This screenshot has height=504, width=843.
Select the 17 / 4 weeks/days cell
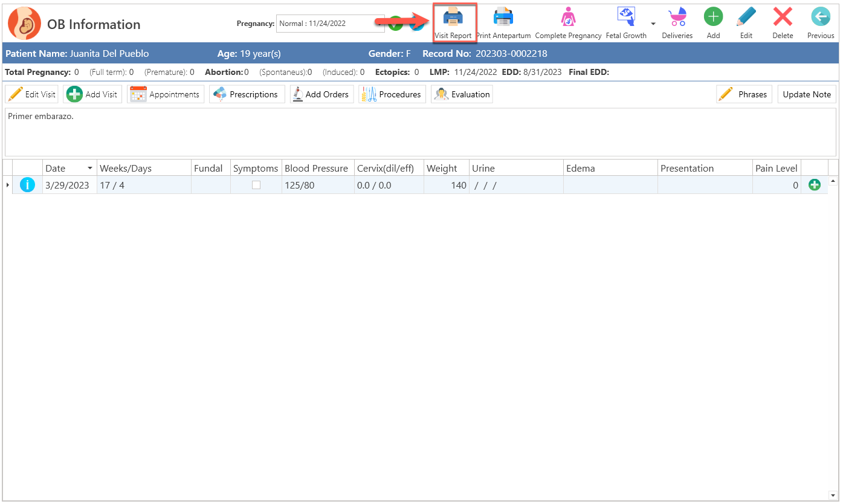[x=144, y=185]
